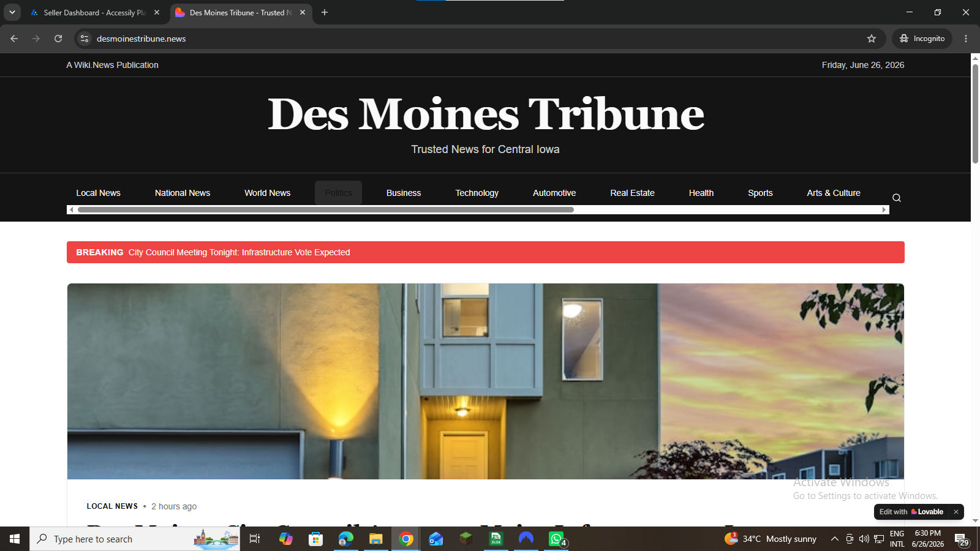
Task: Open the volume control in system tray
Action: (x=864, y=539)
